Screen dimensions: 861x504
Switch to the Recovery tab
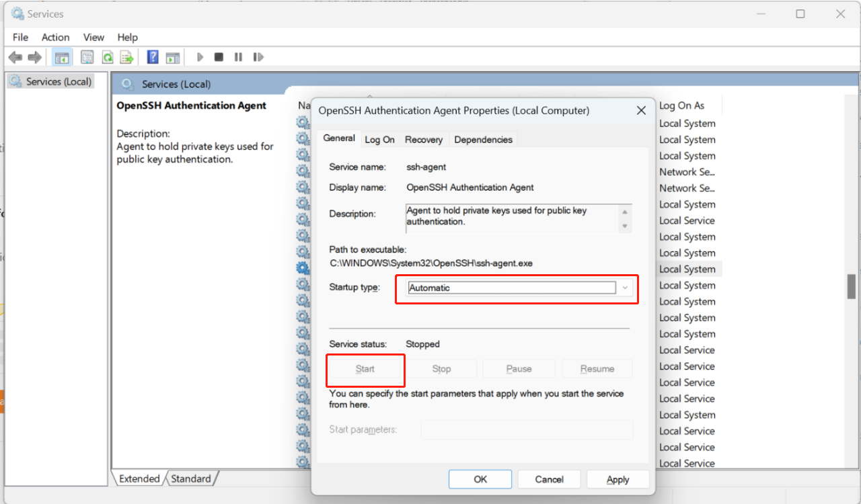424,139
